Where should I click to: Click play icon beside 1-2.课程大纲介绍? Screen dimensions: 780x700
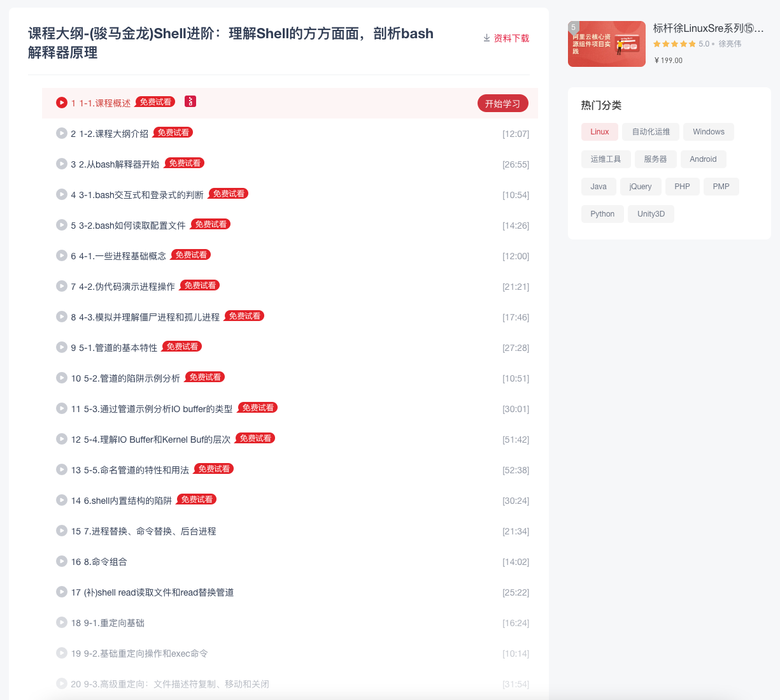[x=62, y=133]
